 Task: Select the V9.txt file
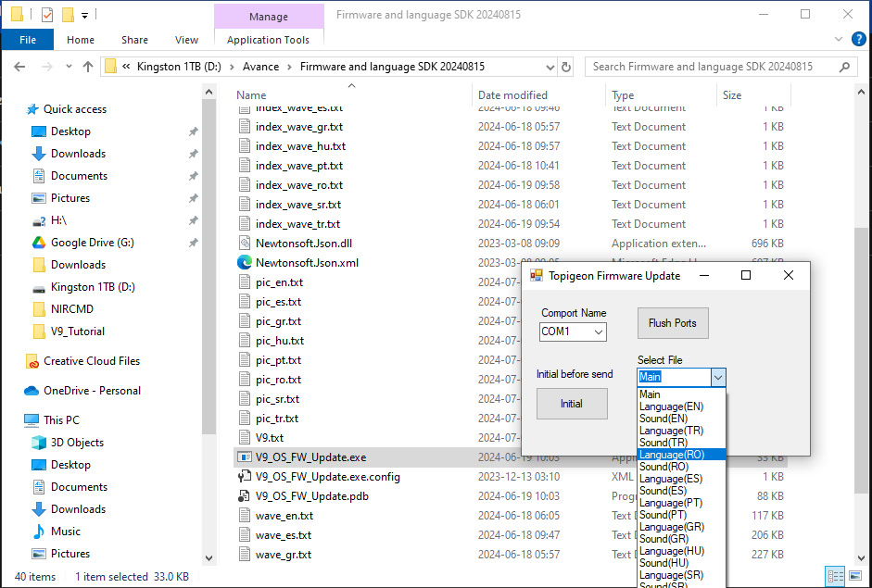pyautogui.click(x=270, y=438)
